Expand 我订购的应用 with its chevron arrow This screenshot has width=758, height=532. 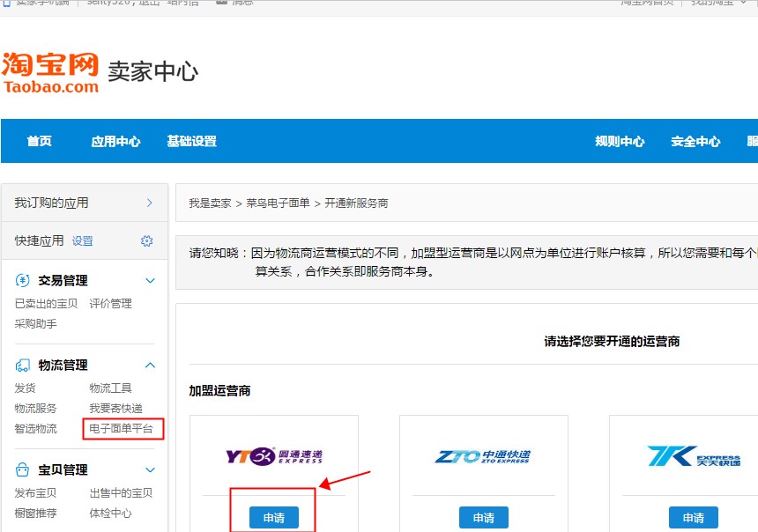pyautogui.click(x=149, y=203)
